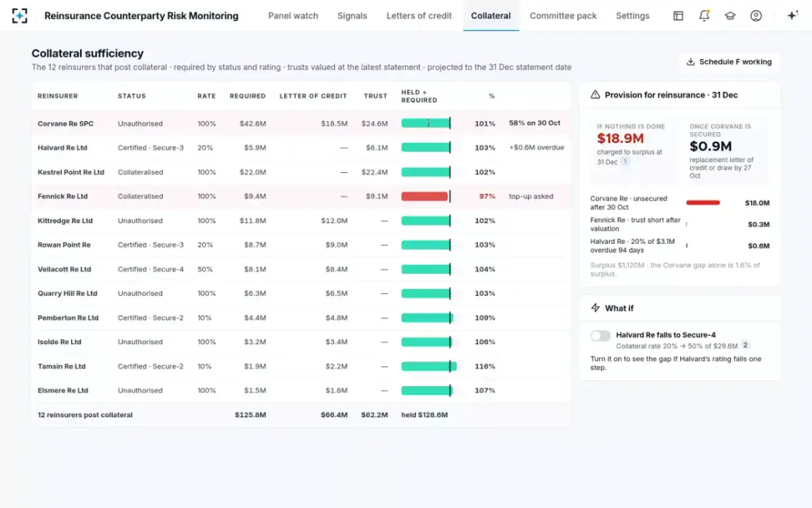Click the '+$0.6M overdue' note

click(x=537, y=148)
